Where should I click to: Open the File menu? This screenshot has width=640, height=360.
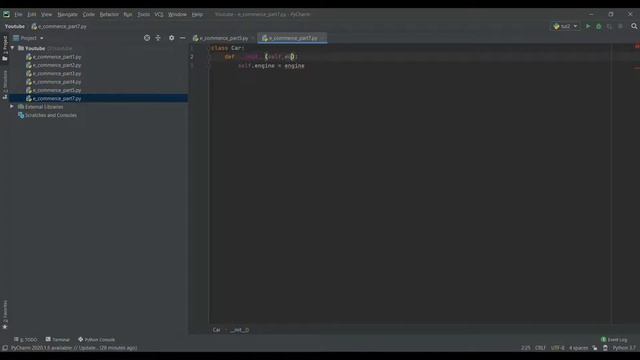(18, 14)
